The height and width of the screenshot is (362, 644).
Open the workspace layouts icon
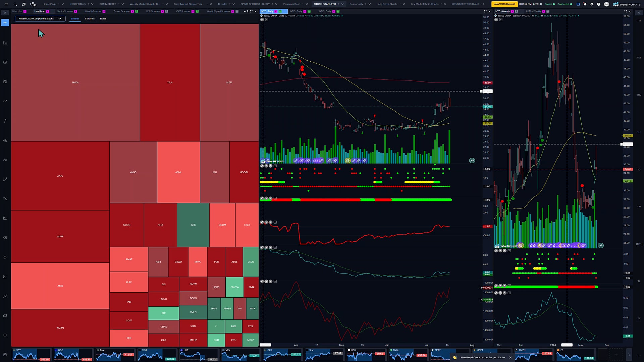click(24, 4)
